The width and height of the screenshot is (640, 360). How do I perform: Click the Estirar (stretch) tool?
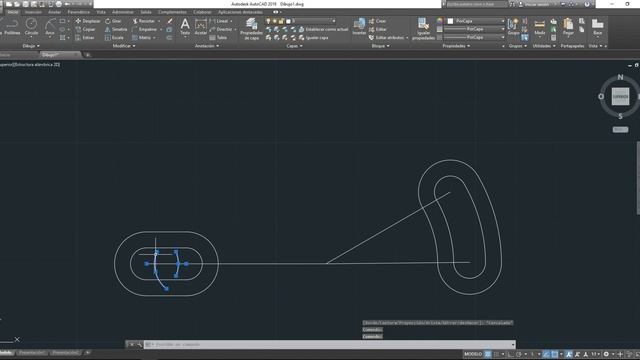pyautogui.click(x=85, y=38)
